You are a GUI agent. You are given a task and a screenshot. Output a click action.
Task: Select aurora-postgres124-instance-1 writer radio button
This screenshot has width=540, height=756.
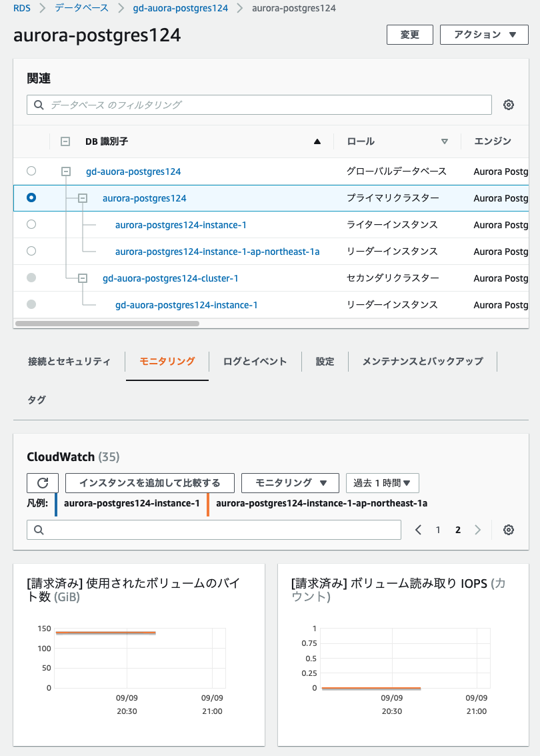coord(31,224)
